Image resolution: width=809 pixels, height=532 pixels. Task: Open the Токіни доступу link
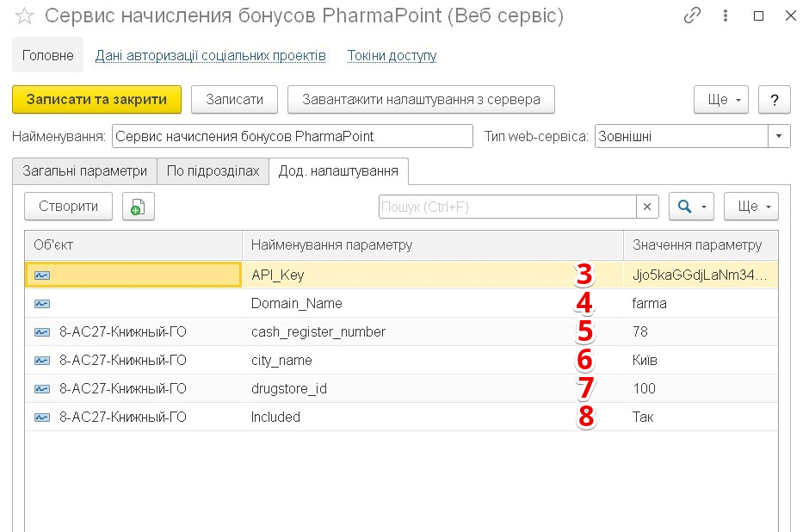tap(392, 56)
